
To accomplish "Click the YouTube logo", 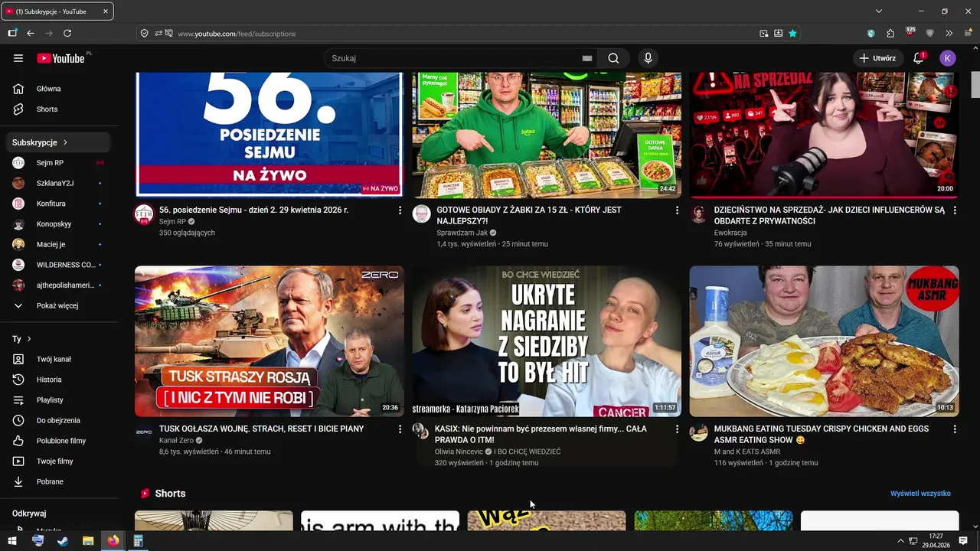I will [x=60, y=58].
